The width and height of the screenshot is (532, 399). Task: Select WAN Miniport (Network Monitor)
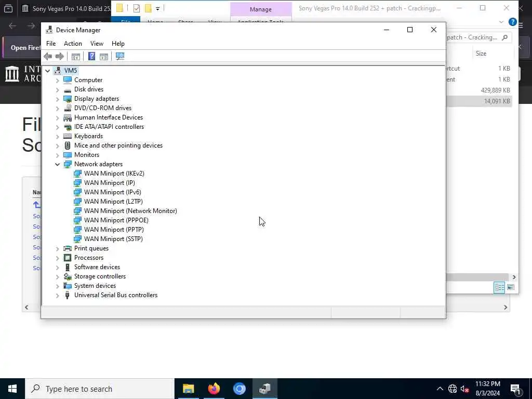tap(130, 211)
